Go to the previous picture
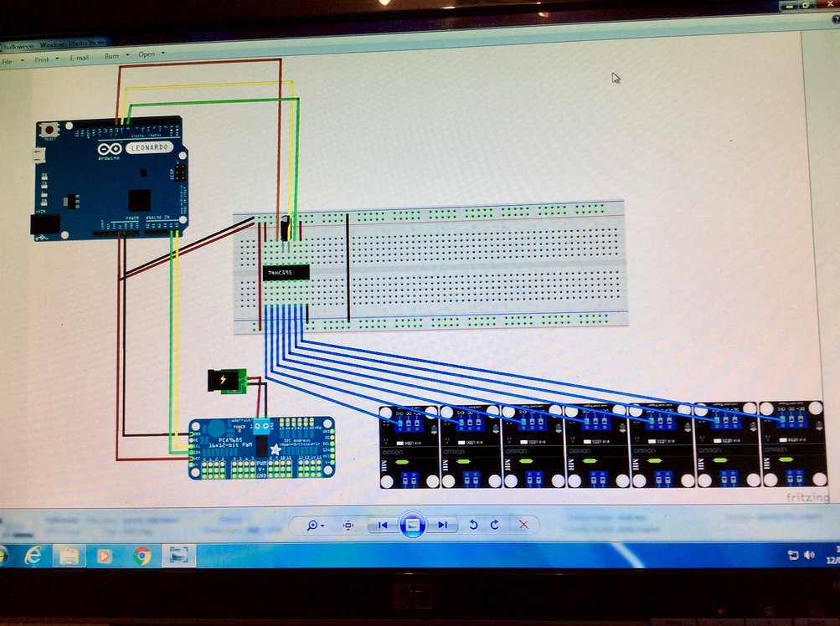 pyautogui.click(x=383, y=526)
